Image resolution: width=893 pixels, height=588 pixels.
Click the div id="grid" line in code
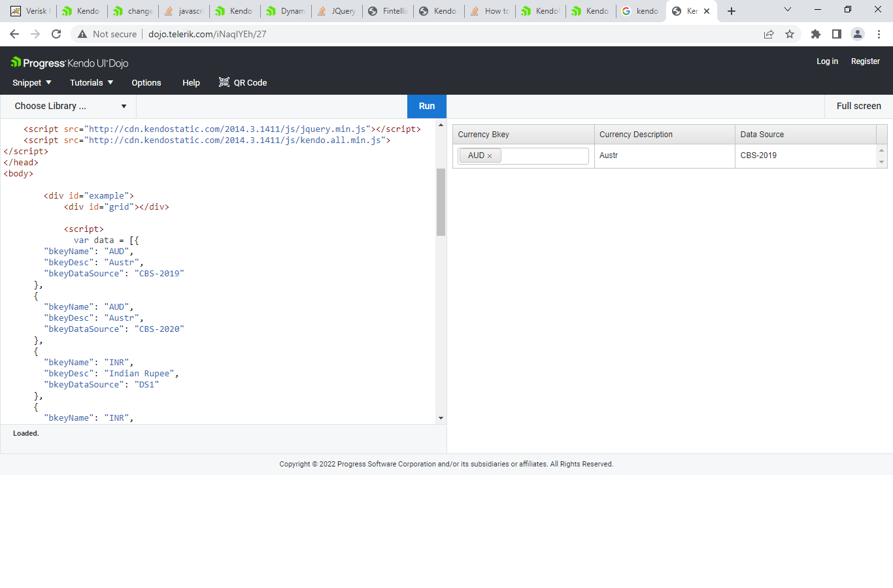(116, 207)
